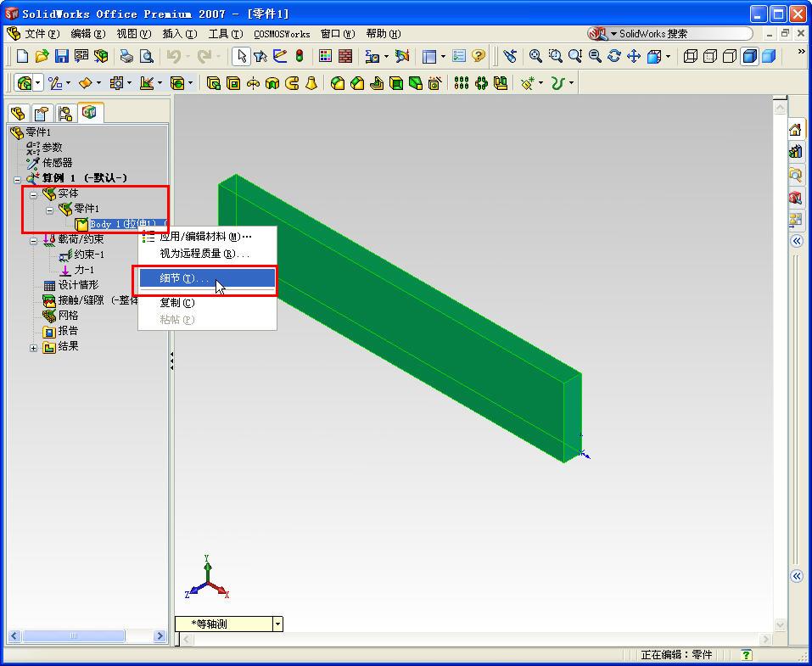This screenshot has width=812, height=666.
Task: Switch to Wireframe display
Action: [691, 56]
